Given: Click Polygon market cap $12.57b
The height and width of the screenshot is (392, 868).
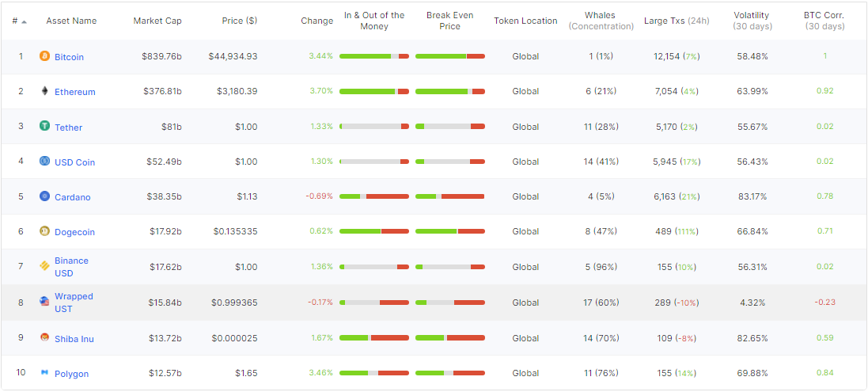Looking at the screenshot, I should pyautogui.click(x=165, y=373).
